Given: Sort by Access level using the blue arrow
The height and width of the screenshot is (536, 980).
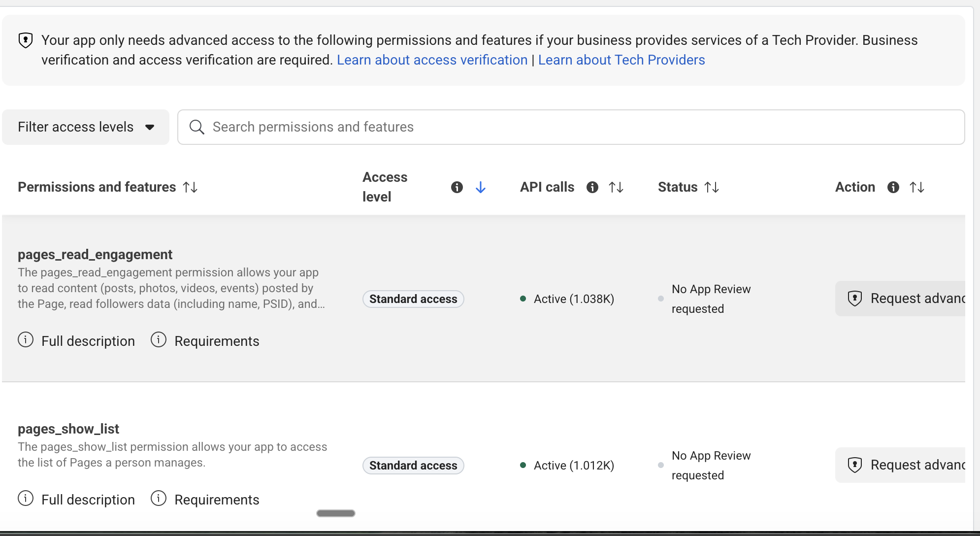Looking at the screenshot, I should coord(481,187).
